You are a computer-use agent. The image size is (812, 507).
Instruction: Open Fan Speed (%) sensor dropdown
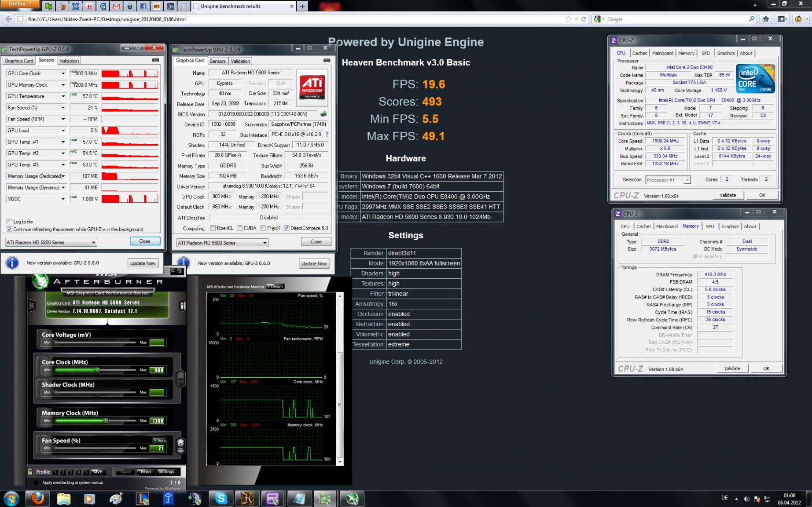coord(63,108)
